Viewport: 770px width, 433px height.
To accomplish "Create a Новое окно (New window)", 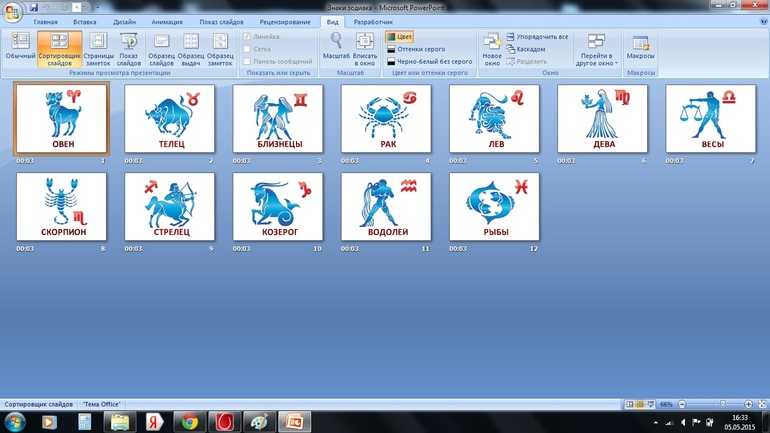I will coord(491,47).
